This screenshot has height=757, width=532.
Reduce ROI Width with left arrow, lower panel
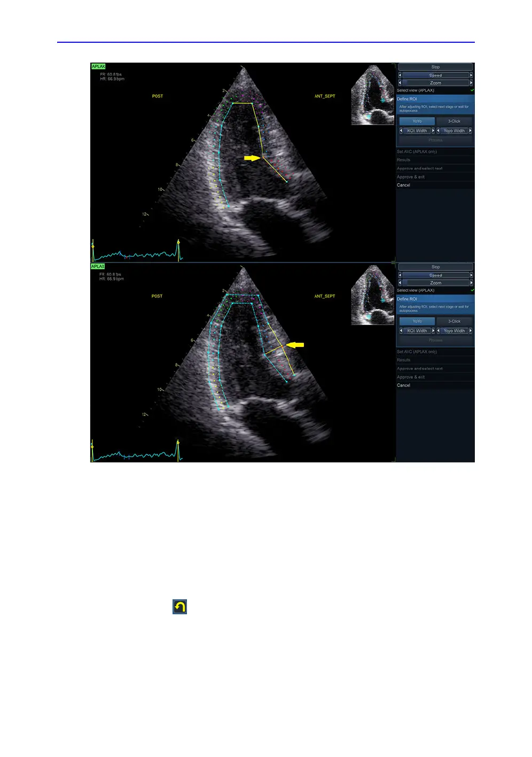coord(401,331)
